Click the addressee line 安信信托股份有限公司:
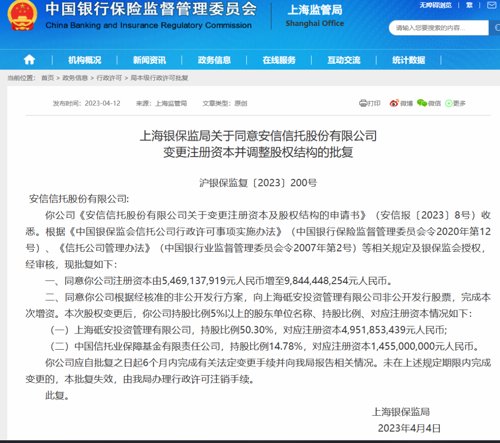This screenshot has width=500, height=443. pyautogui.click(x=79, y=199)
